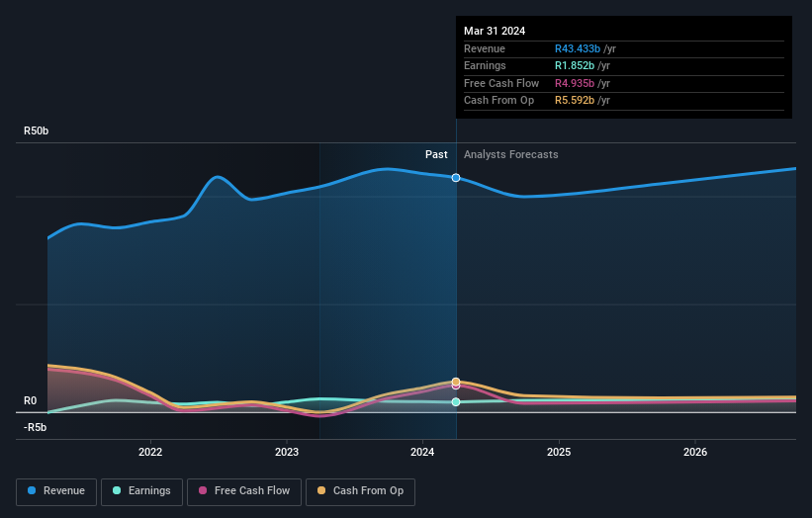Click the 2025 x-axis label
The image size is (812, 518).
pos(559,453)
